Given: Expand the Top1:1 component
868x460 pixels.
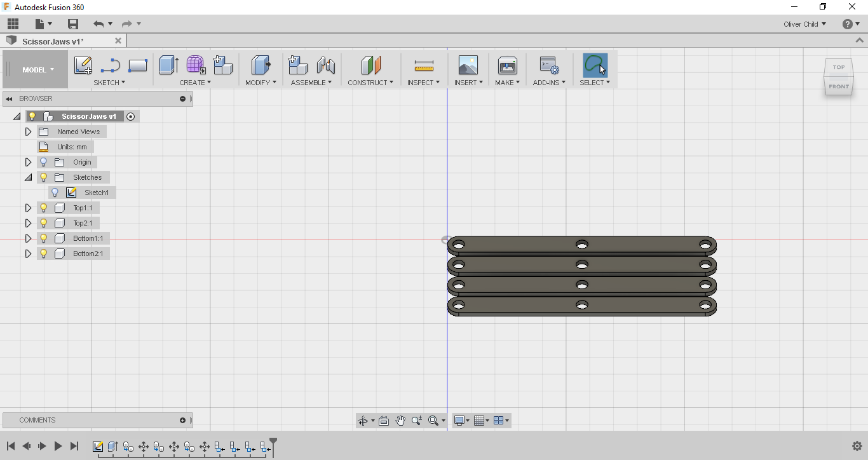Looking at the screenshot, I should tap(28, 208).
